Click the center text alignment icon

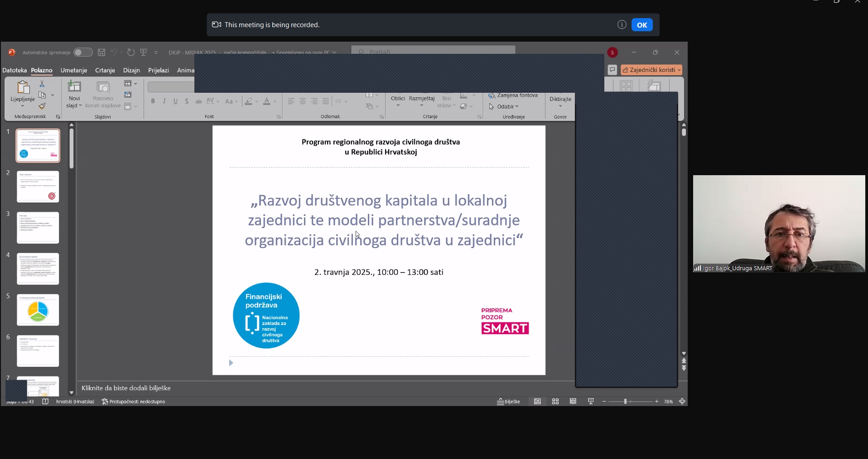pos(303,101)
